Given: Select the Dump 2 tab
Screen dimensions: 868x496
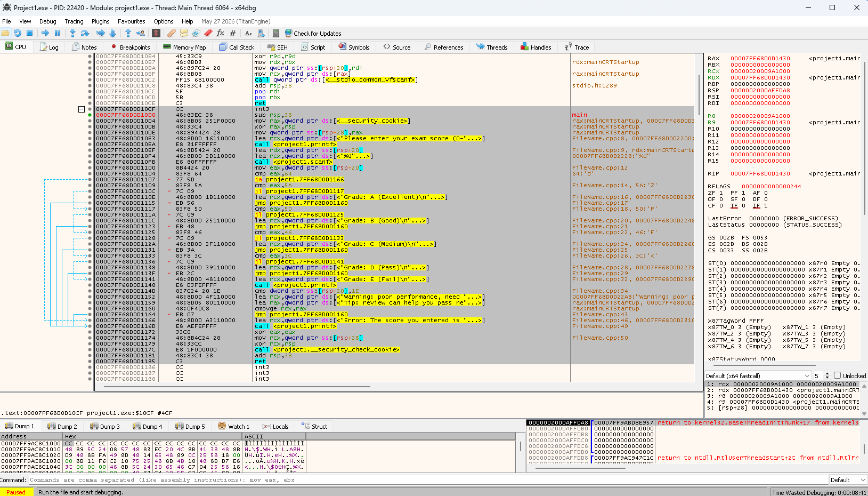Looking at the screenshot, I should (62, 426).
